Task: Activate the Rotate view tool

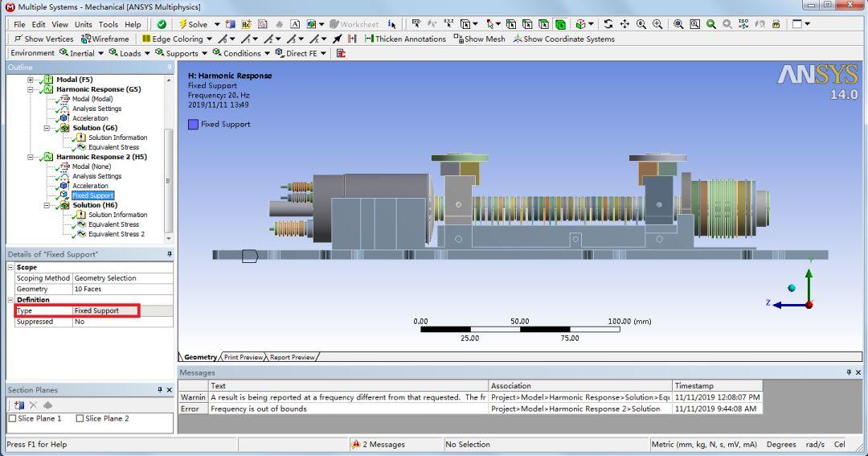Action: click(x=608, y=24)
